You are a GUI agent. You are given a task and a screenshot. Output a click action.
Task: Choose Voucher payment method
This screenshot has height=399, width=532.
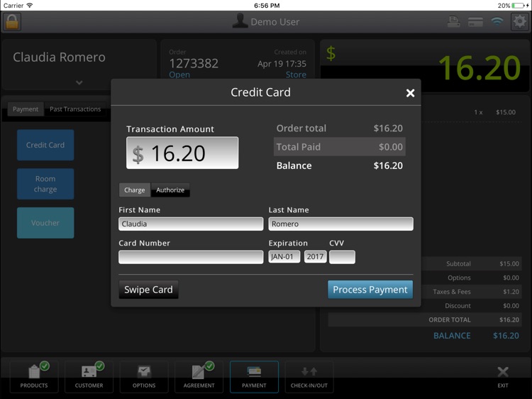pos(45,223)
